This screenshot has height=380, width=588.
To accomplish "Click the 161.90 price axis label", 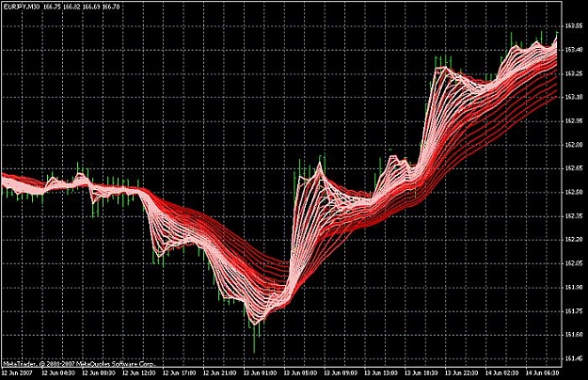I will 574,287.
